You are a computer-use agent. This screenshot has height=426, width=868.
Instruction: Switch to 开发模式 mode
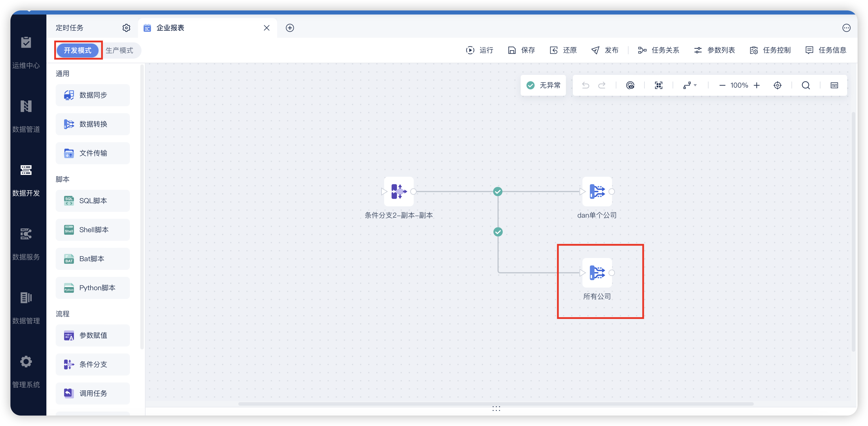[x=78, y=50]
